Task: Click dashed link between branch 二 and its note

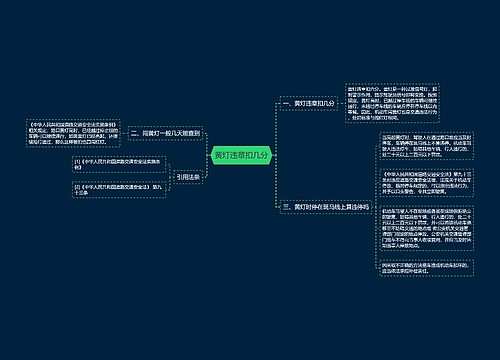Action: tap(124, 133)
